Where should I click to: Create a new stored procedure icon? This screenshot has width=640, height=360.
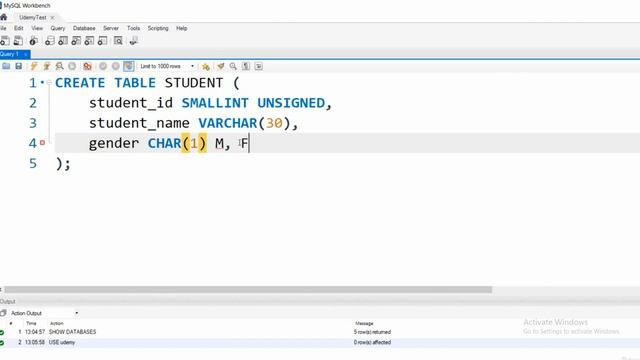coord(89,41)
